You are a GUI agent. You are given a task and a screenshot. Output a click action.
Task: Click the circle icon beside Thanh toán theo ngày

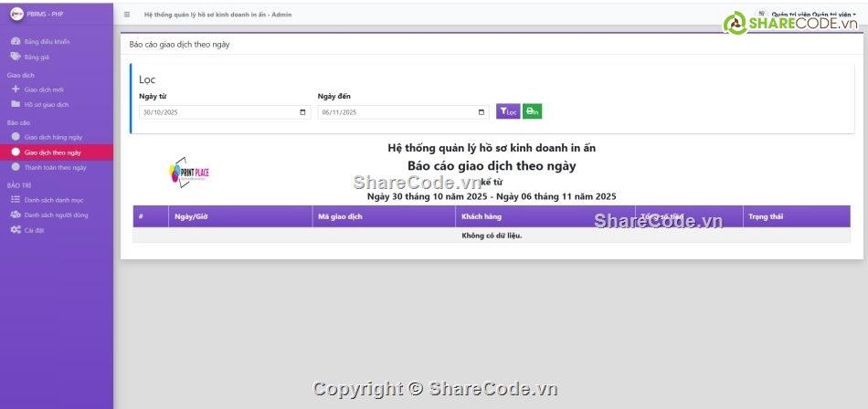(16, 167)
